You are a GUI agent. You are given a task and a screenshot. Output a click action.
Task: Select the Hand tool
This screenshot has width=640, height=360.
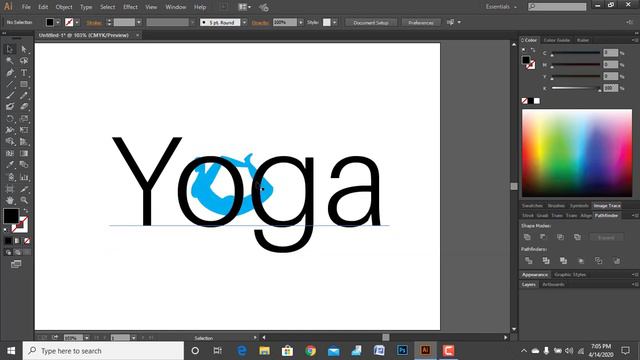click(10, 200)
